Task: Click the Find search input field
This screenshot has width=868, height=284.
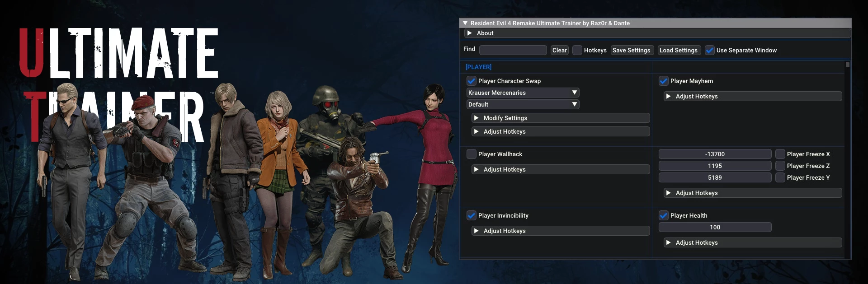Action: [513, 50]
